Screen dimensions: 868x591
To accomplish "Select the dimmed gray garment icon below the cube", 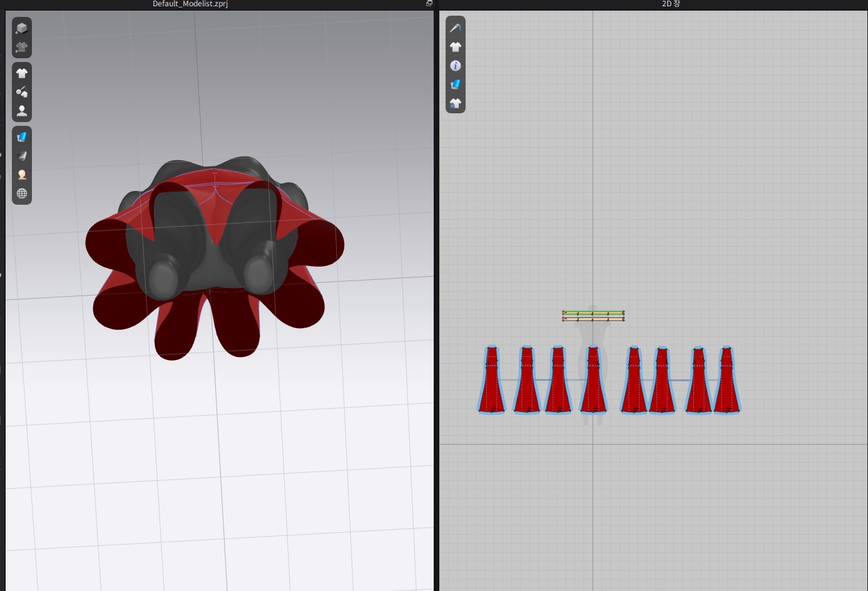I will pos(22,48).
